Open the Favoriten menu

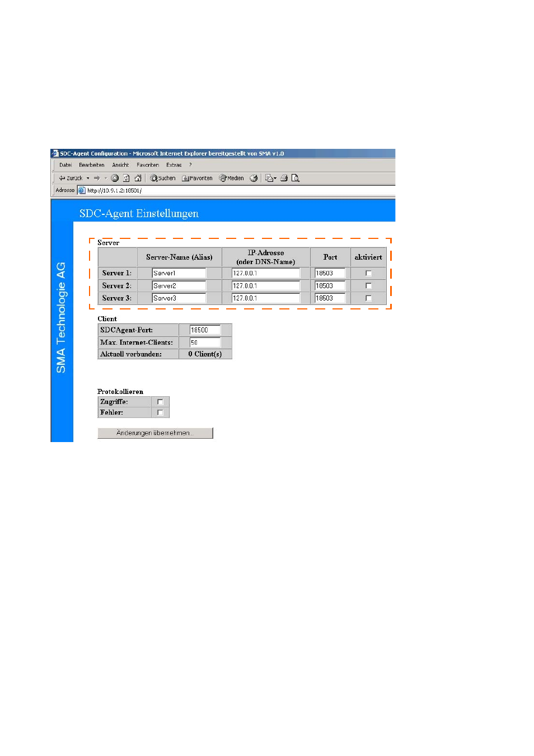coord(148,165)
